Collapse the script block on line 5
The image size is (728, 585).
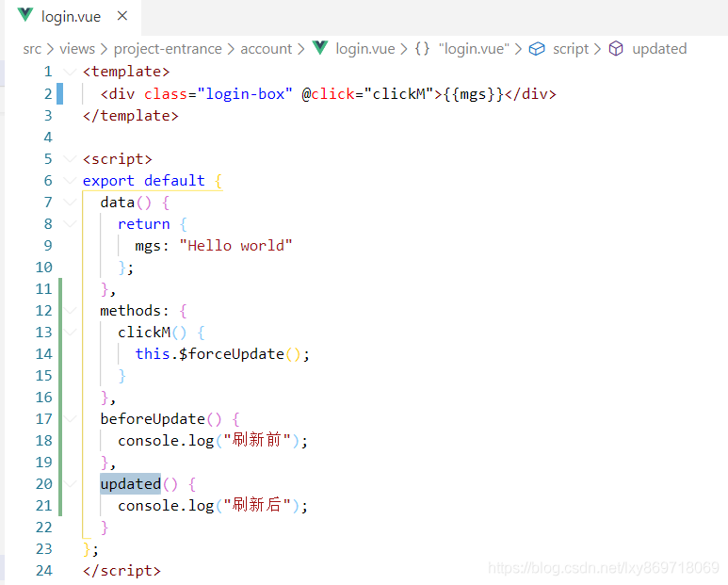[x=70, y=159]
